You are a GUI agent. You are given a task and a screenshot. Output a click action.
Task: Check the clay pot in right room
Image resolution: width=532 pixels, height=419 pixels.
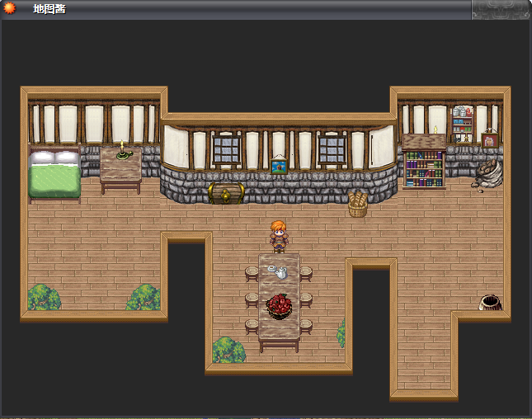click(491, 302)
